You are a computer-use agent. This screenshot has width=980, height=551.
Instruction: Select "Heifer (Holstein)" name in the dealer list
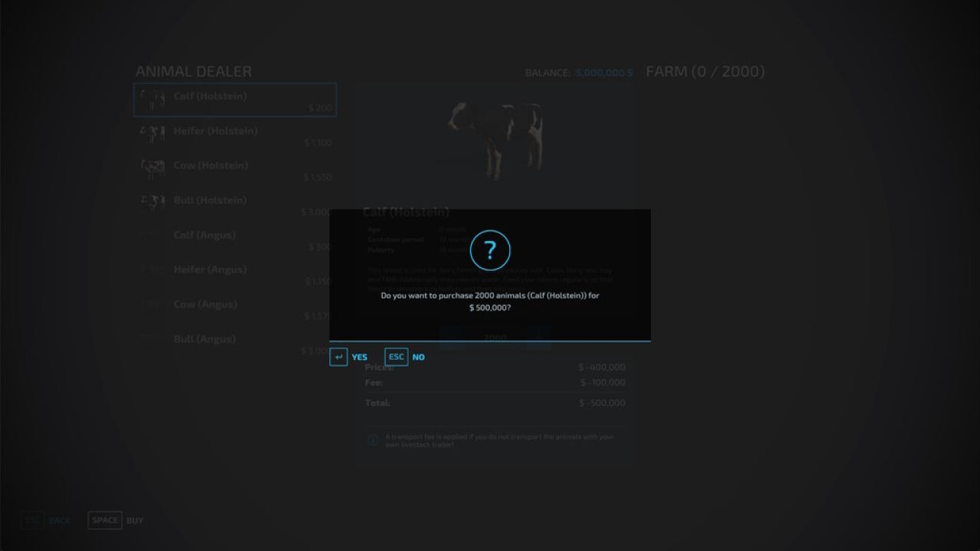(216, 131)
